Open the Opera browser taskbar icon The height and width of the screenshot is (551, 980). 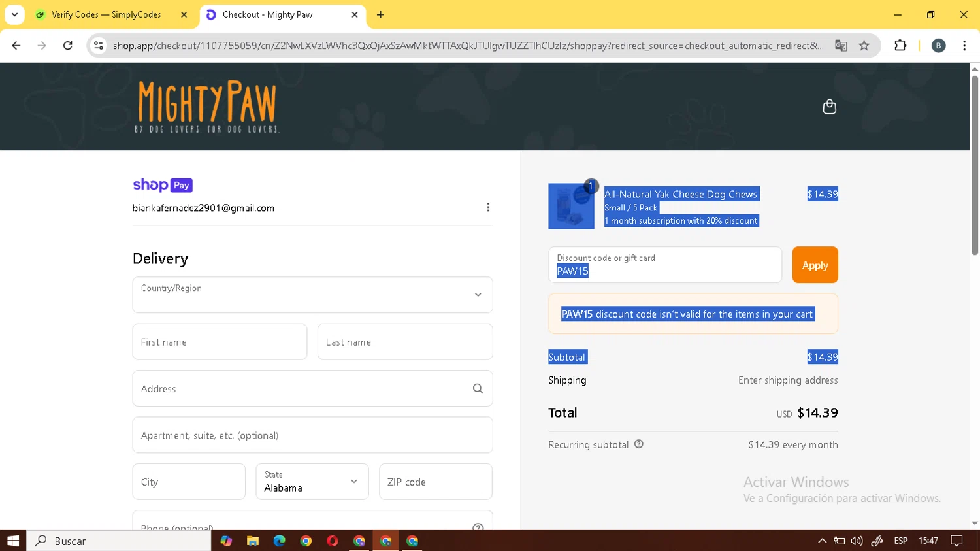[333, 541]
